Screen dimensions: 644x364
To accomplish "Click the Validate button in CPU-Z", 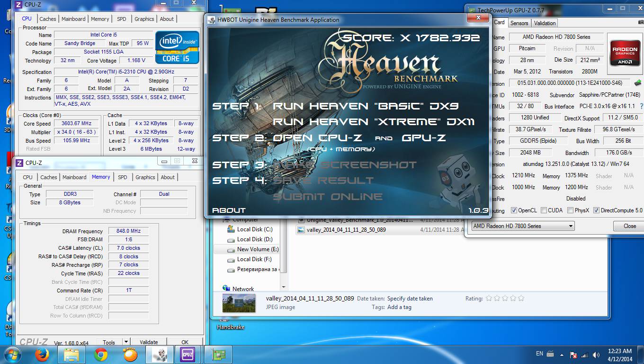I will 149,342.
